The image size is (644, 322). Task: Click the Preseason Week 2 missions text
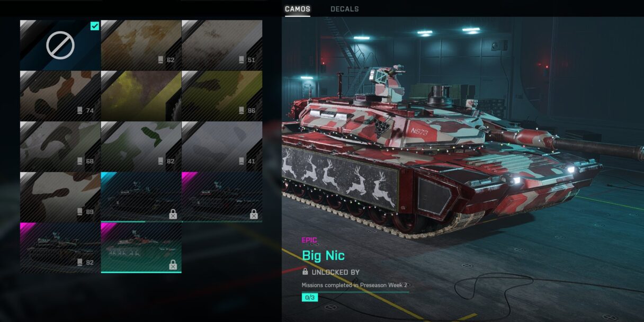354,285
